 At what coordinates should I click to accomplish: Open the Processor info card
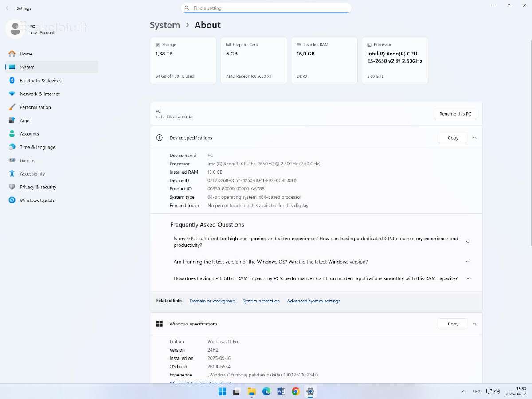395,60
